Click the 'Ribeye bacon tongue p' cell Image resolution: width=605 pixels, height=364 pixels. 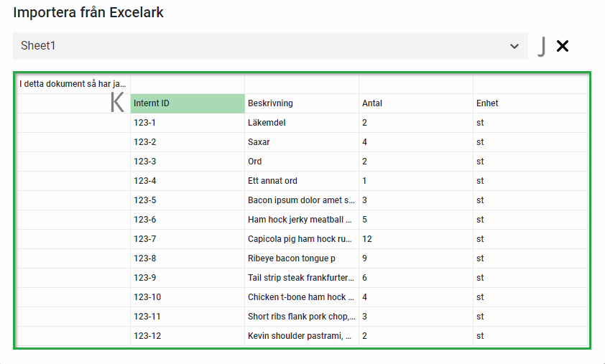[301, 258]
